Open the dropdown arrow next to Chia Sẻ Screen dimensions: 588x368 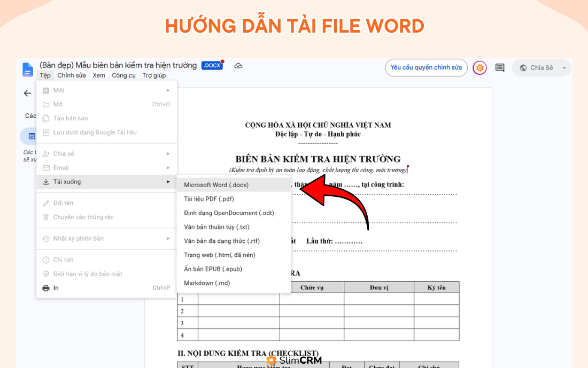point(564,68)
